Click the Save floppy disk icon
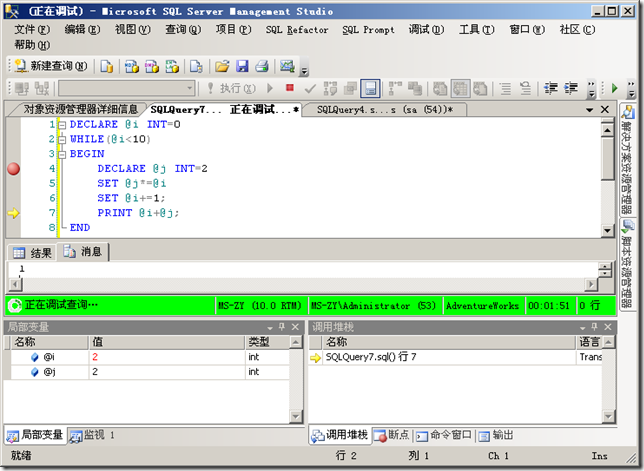This screenshot has height=471, width=644. (x=242, y=66)
